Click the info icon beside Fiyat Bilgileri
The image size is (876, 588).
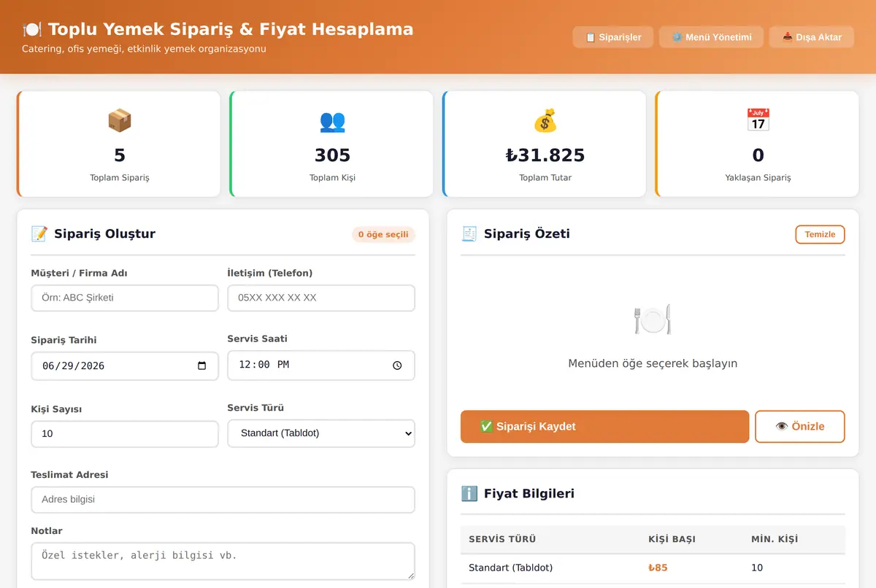coord(469,493)
